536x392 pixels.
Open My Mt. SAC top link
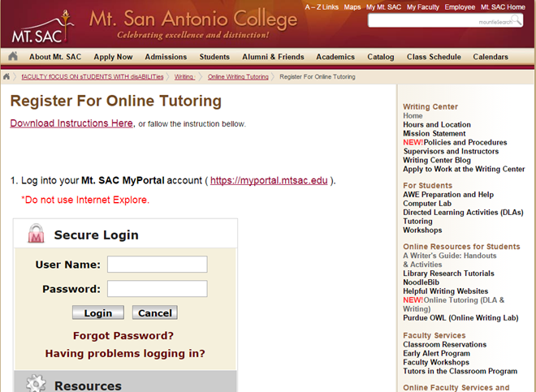point(383,7)
